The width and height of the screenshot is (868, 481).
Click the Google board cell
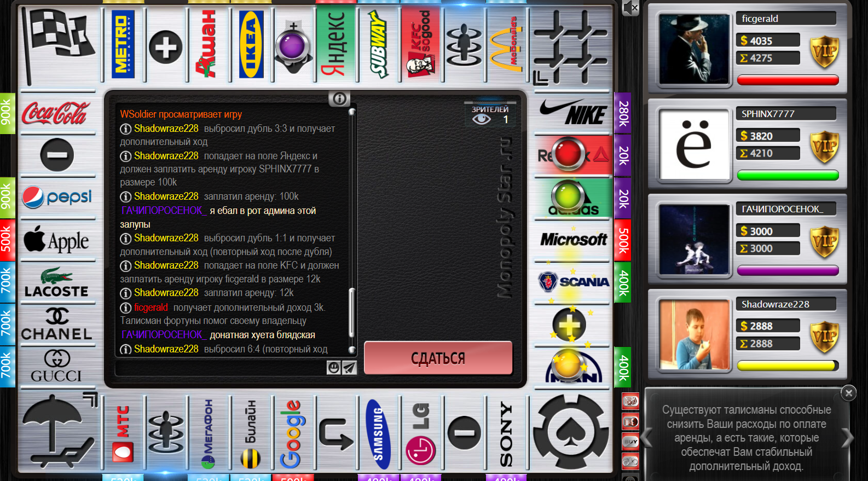(293, 433)
